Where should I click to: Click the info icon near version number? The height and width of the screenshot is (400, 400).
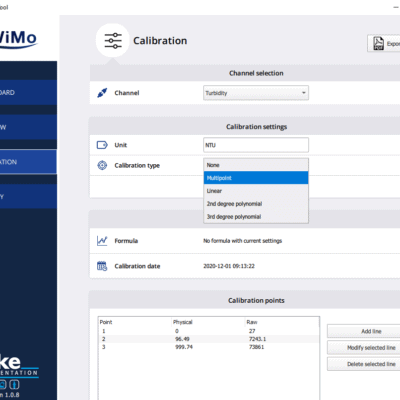[x=14, y=385]
